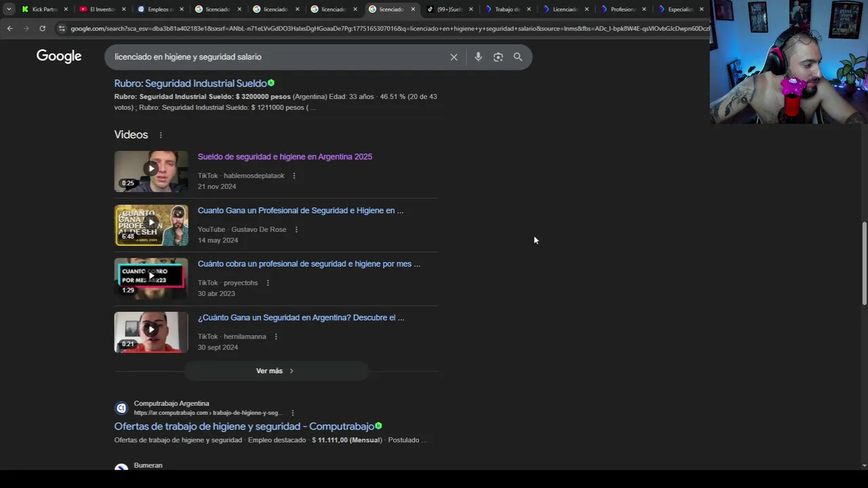Expand videos with 'Ver más' button
The width and height of the screenshot is (868, 488).
pos(276,371)
